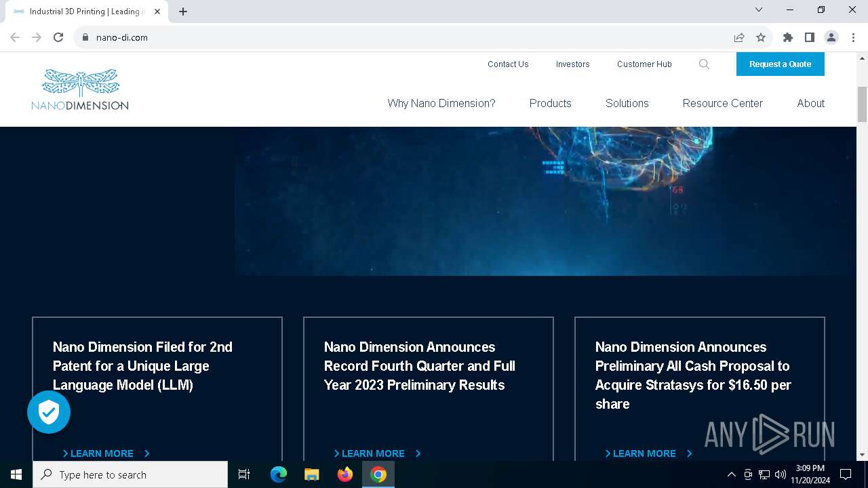This screenshot has height=488, width=868.
Task: Click the Chrome taskbar icon
Action: tap(378, 474)
